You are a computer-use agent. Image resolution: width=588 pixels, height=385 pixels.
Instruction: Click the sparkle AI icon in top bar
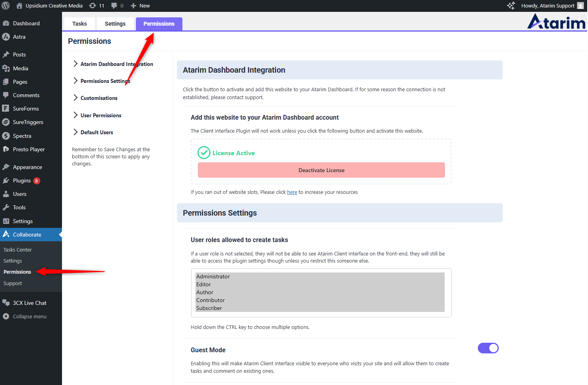(x=511, y=6)
